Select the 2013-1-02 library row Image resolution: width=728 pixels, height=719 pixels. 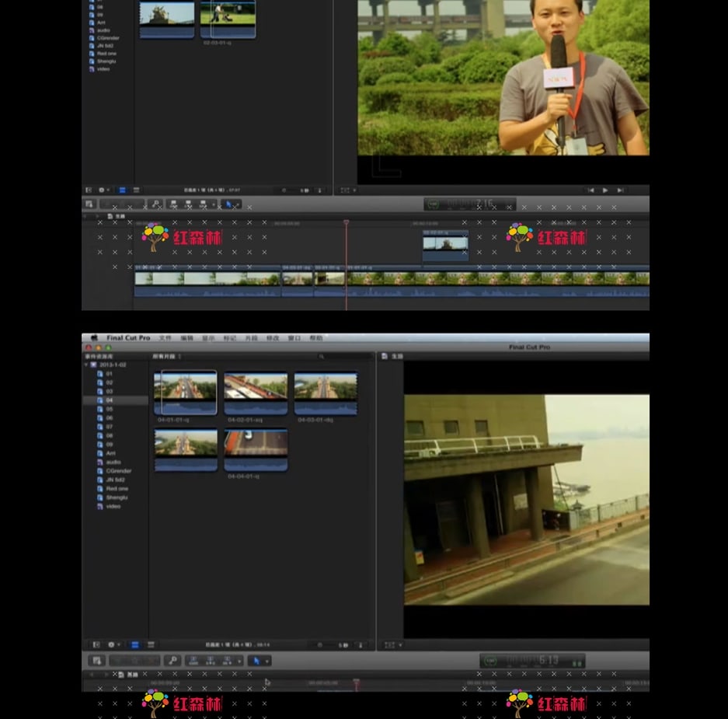coord(115,365)
